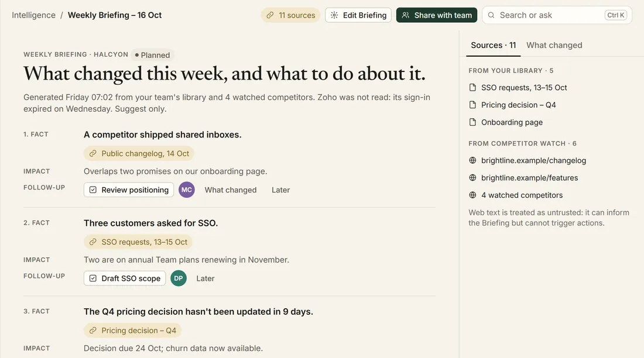Click the Share with team button
This screenshot has width=644, height=358.
437,15
